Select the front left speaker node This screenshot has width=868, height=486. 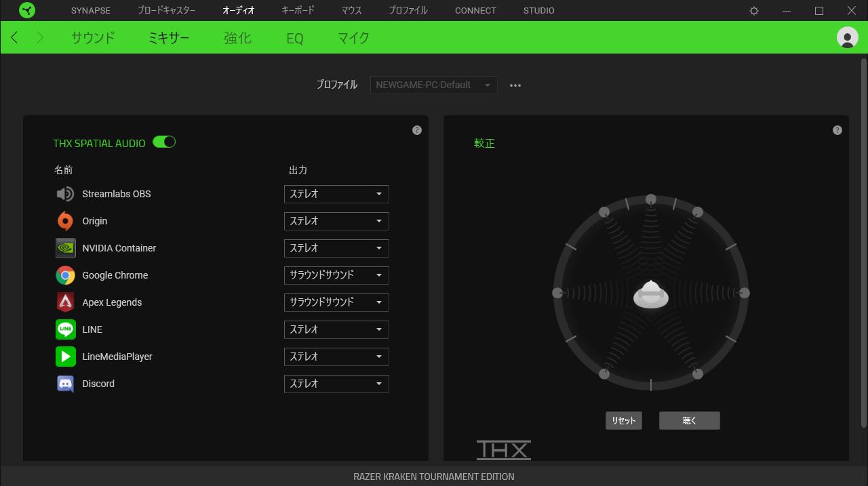click(604, 212)
